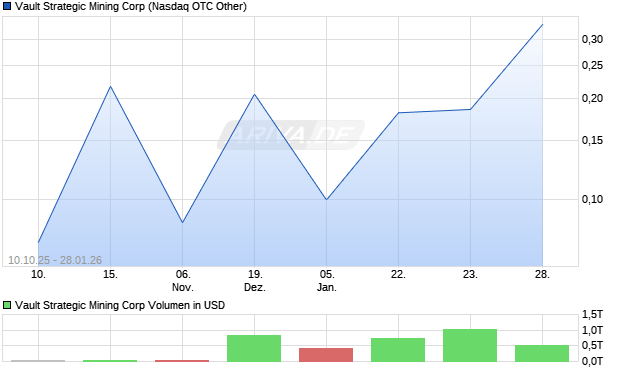
Task: Click the chart line point above the 23. date
Action: click(470, 109)
